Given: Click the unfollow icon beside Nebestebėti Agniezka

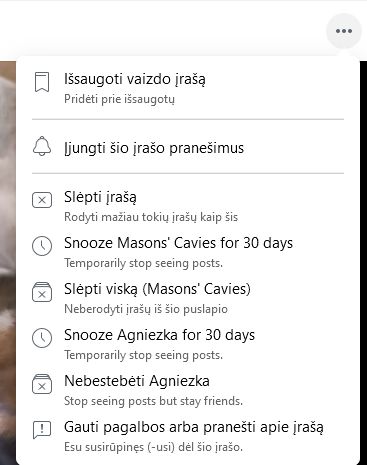Looking at the screenshot, I should (42, 384).
